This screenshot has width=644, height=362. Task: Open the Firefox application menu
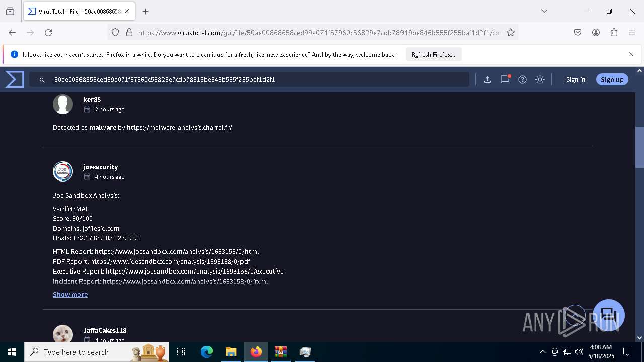click(632, 32)
